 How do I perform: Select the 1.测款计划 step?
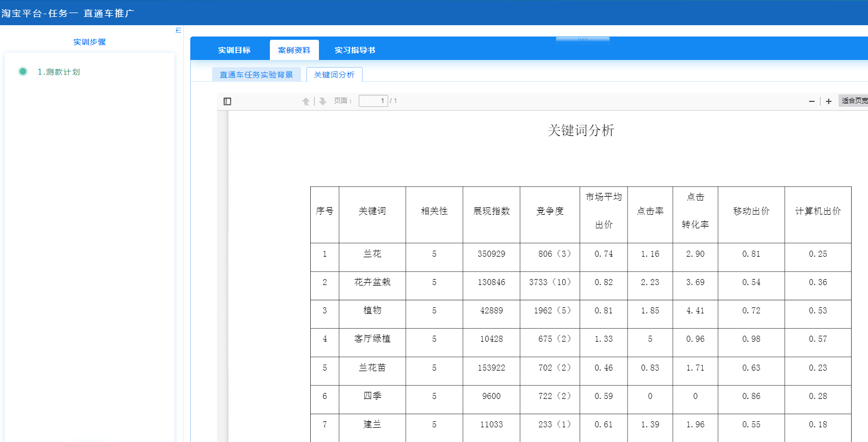59,72
